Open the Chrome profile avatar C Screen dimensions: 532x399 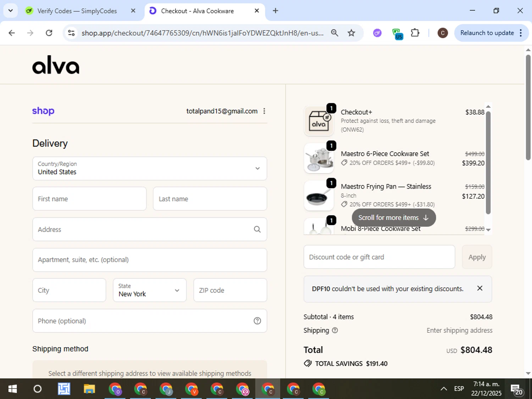click(x=442, y=33)
